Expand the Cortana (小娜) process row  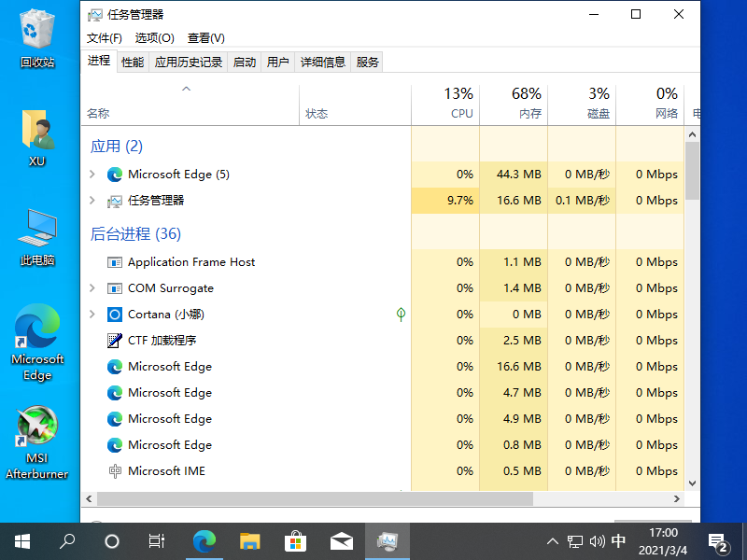click(x=92, y=315)
